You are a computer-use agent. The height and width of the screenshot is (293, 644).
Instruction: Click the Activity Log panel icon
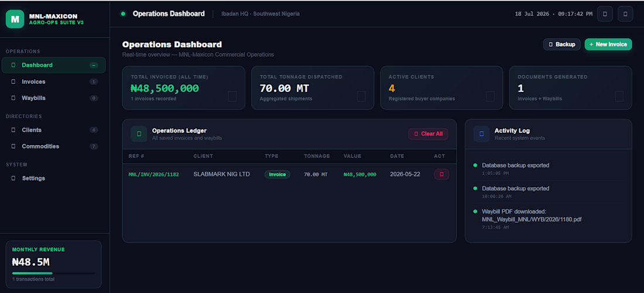click(x=481, y=134)
